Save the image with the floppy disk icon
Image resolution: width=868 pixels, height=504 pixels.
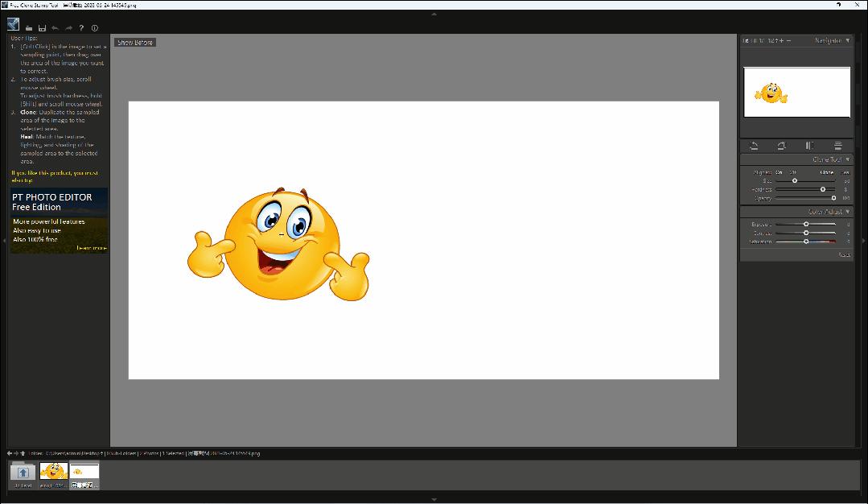[x=42, y=27]
